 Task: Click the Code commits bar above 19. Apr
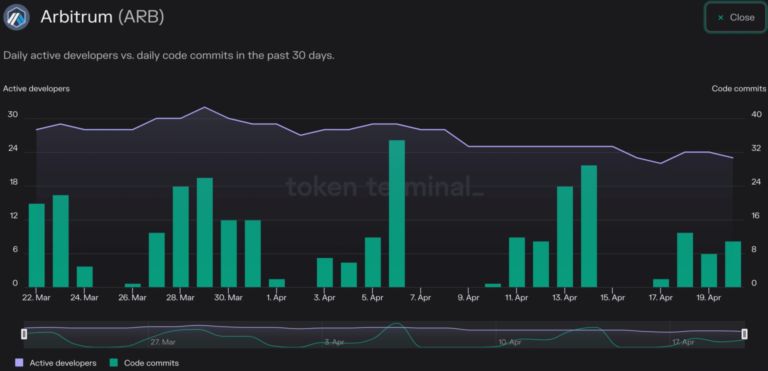[x=709, y=270]
